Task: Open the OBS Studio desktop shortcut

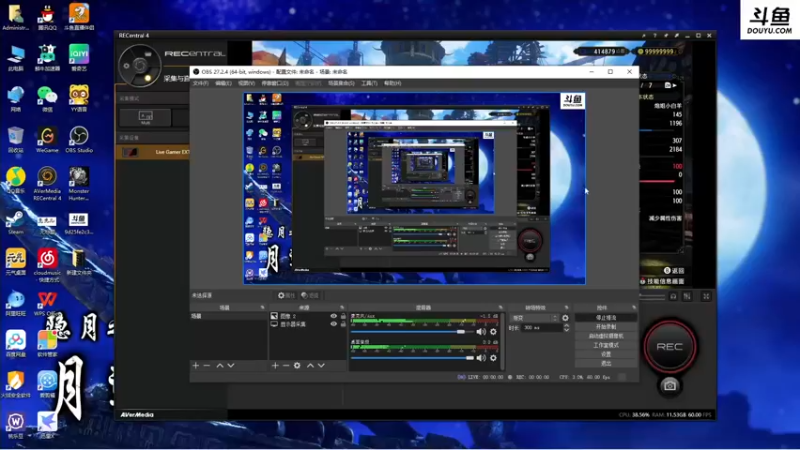Action: (79, 139)
